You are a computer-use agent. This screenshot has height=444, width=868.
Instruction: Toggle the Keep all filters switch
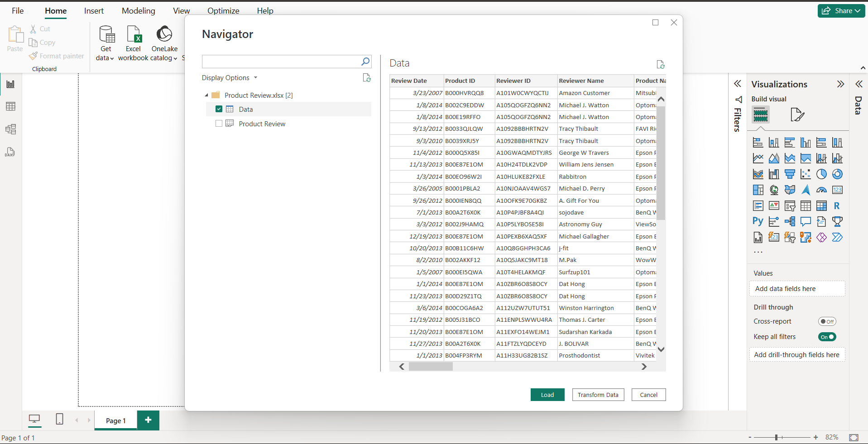[x=827, y=337]
